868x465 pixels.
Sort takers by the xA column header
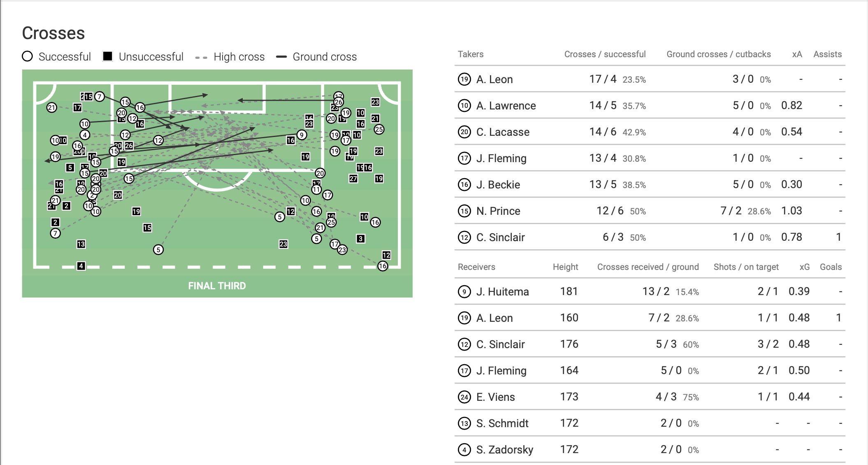797,54
